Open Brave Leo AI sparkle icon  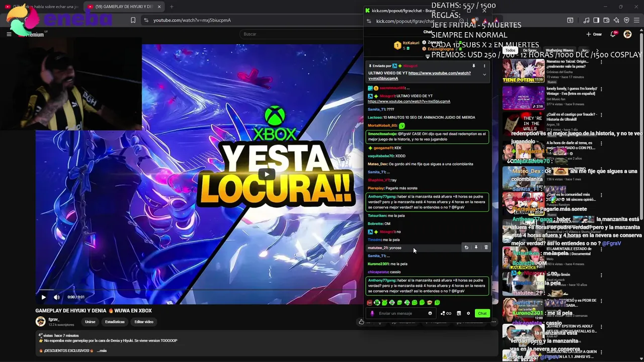[x=616, y=20]
